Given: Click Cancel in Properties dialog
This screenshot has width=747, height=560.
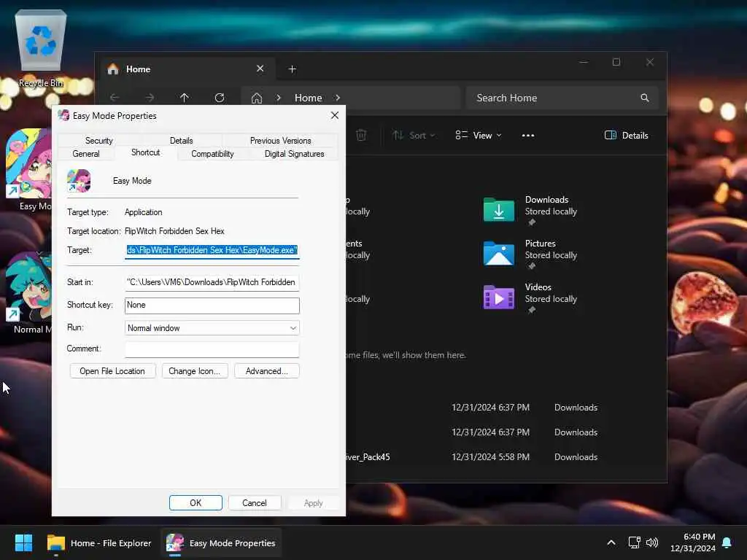Looking at the screenshot, I should tap(255, 503).
